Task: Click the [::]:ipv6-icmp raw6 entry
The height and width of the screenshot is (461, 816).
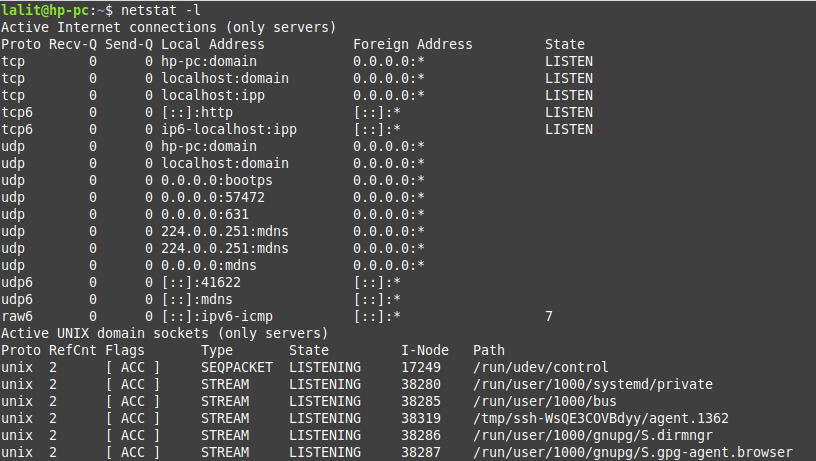Action: [217, 316]
